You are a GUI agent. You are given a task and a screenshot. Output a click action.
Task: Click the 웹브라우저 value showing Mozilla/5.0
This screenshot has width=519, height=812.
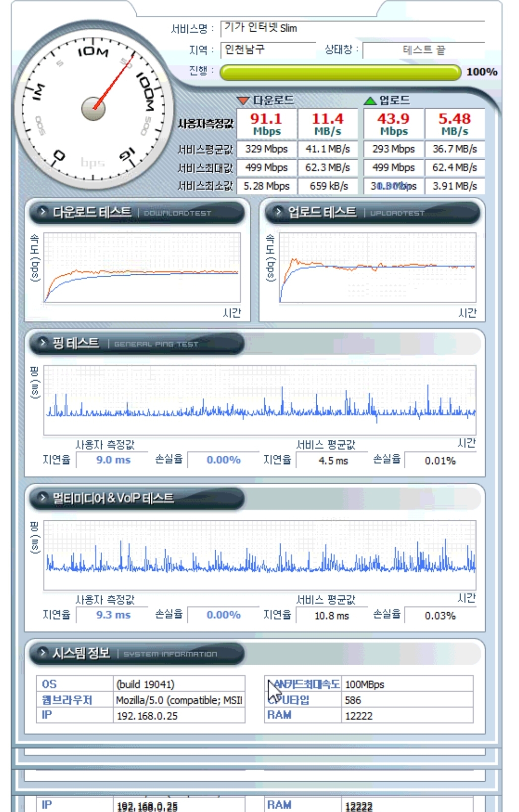tap(179, 700)
